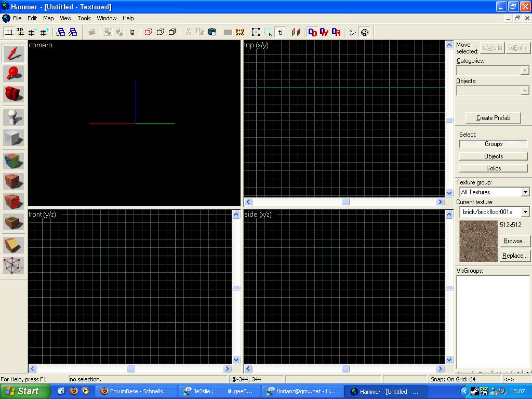Open the Toggle texture application tool
Screen dimensions: 532x399
point(14,161)
